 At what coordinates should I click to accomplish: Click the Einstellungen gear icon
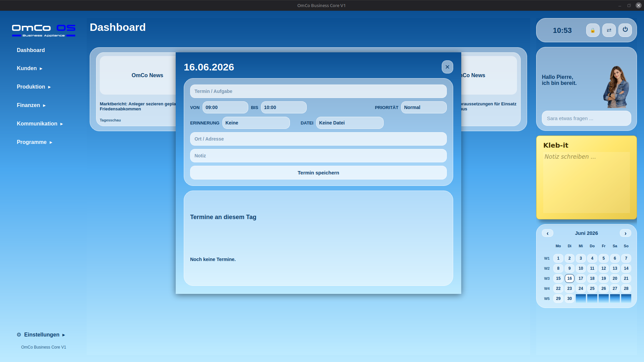[19, 334]
